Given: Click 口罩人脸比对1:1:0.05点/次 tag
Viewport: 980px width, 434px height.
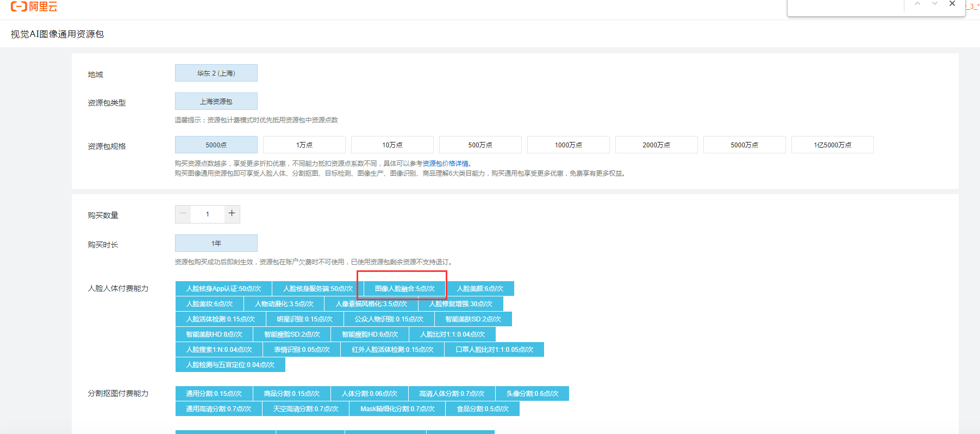Looking at the screenshot, I should click(x=494, y=349).
